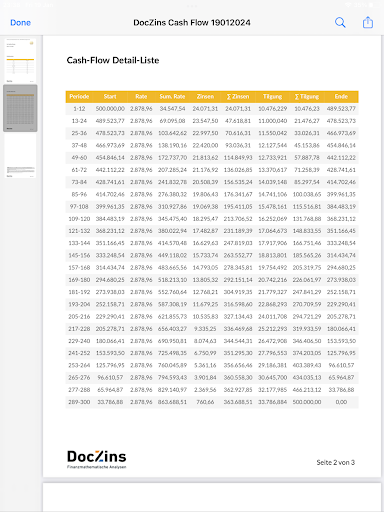Click interest value 9.335,25

point(205,329)
